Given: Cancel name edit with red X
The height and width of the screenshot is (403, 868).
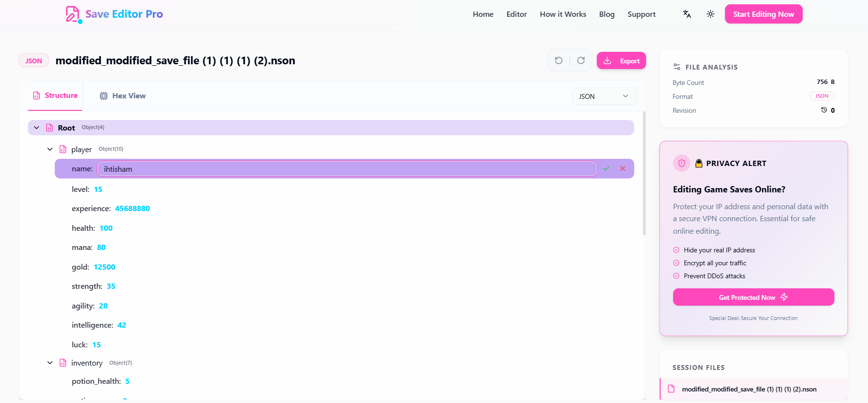Looking at the screenshot, I should click(623, 168).
